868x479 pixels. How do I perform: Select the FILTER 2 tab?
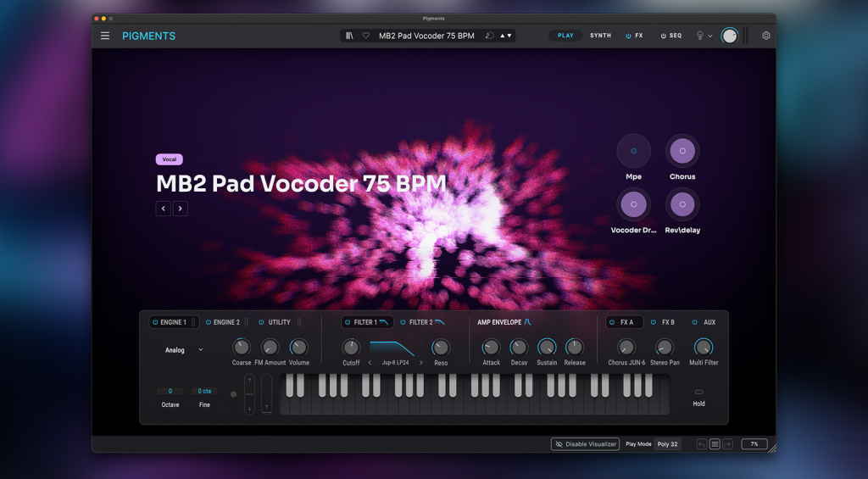tap(420, 322)
